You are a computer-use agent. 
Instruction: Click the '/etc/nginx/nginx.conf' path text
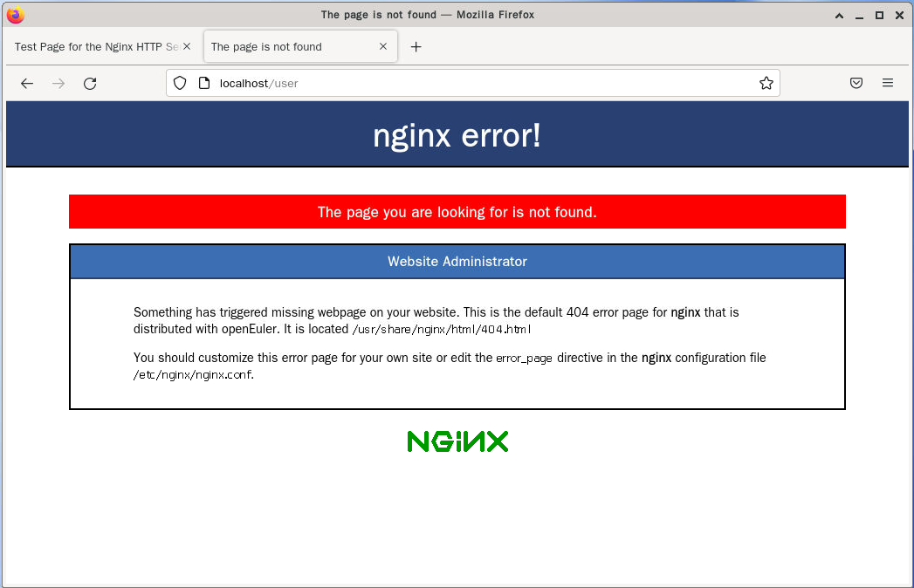pos(193,375)
